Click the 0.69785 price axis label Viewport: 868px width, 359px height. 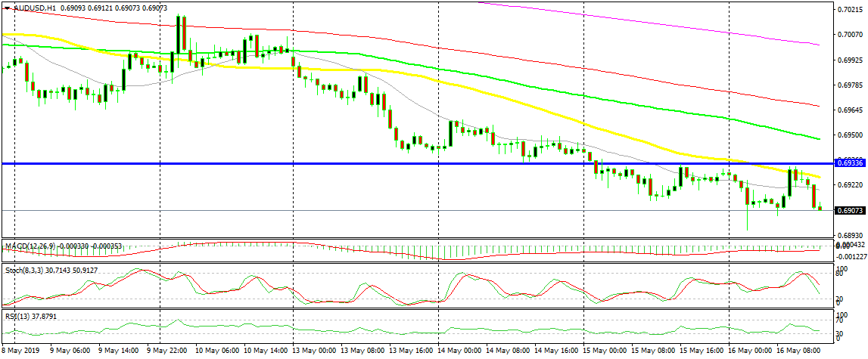point(850,85)
